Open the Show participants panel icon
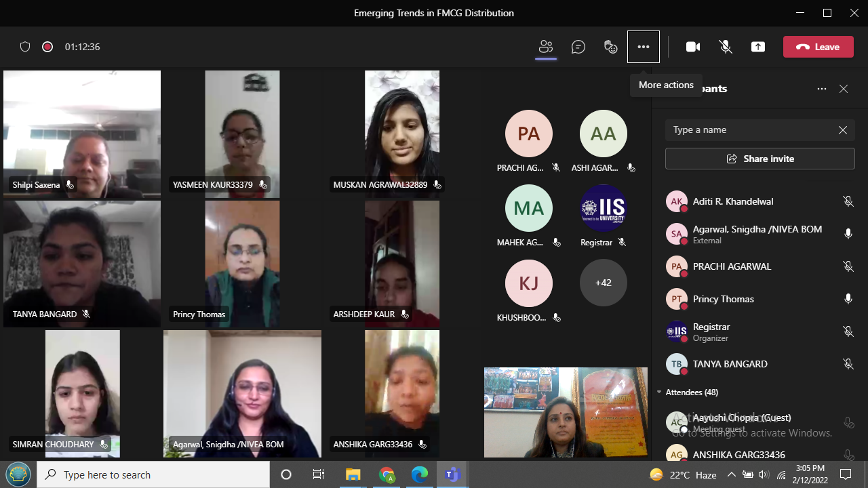The image size is (868, 488). [x=546, y=47]
